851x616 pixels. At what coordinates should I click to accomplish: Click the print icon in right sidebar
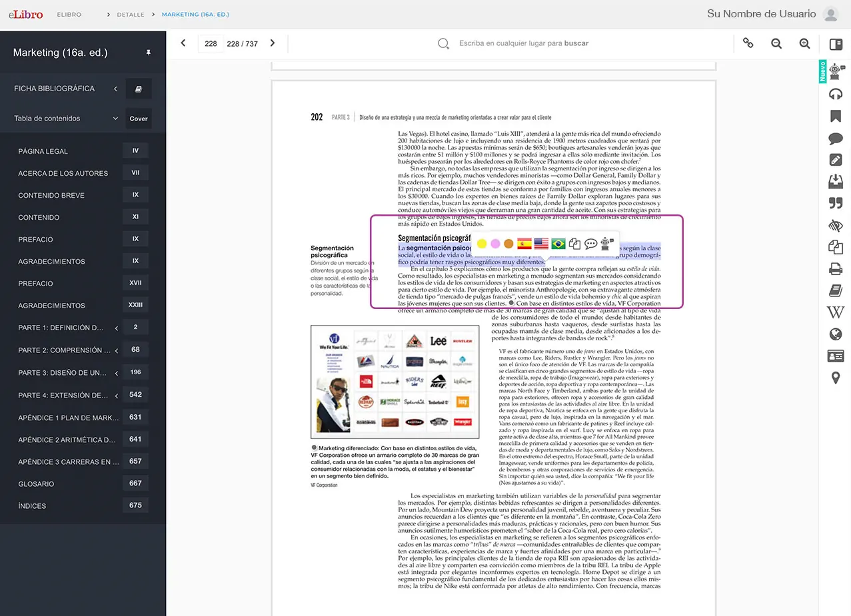click(x=835, y=269)
